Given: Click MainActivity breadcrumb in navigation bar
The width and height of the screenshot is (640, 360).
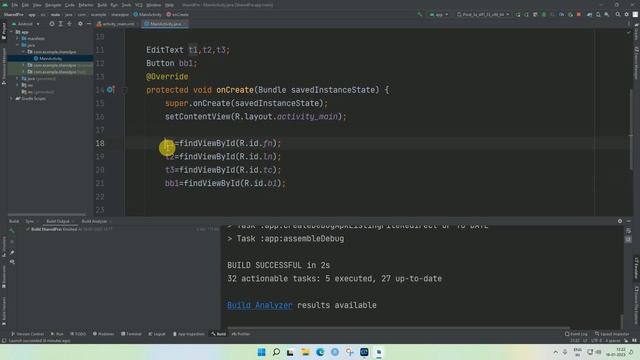Looking at the screenshot, I should (147, 14).
